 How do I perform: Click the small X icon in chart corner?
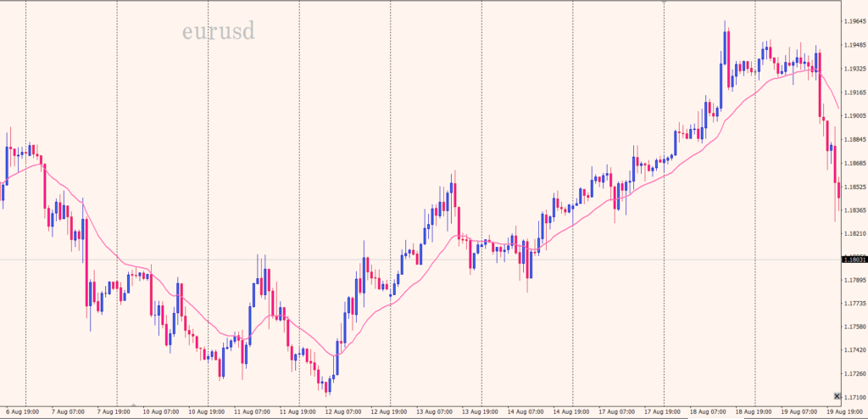click(x=837, y=396)
